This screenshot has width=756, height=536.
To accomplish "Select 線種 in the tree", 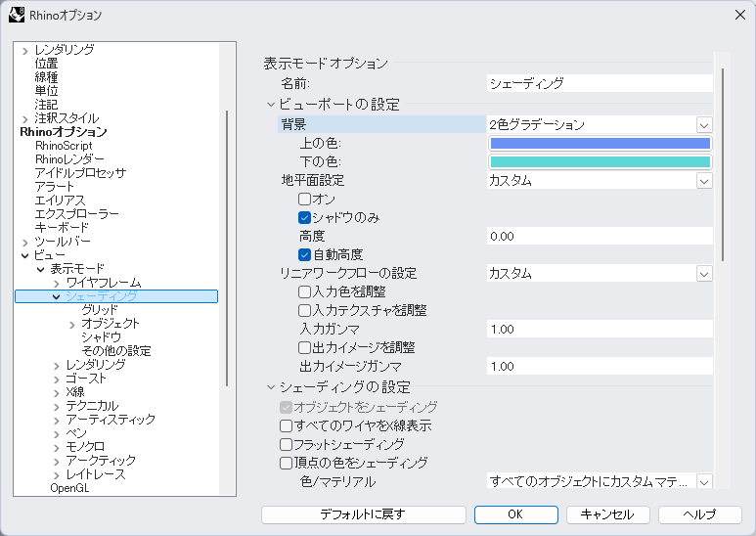I will (46, 77).
